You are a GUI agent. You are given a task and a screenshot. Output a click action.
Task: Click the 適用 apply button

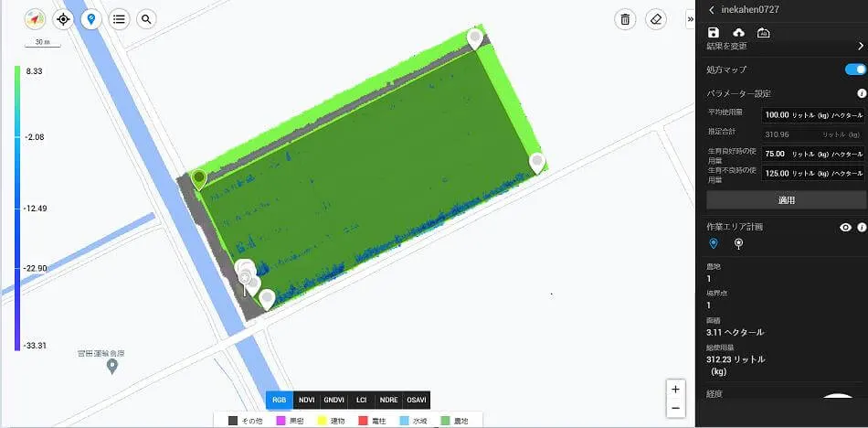point(786,200)
